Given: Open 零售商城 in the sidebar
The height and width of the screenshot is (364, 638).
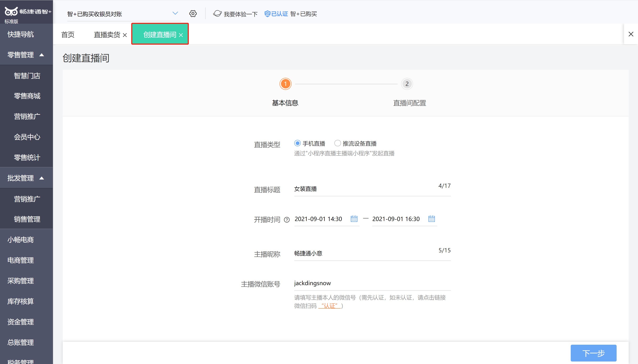Looking at the screenshot, I should (x=27, y=96).
